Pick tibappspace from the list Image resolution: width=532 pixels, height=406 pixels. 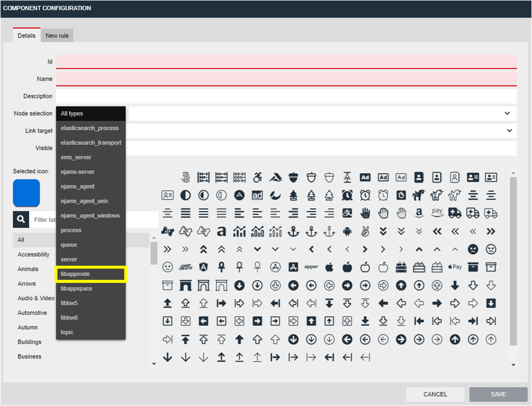click(90, 288)
